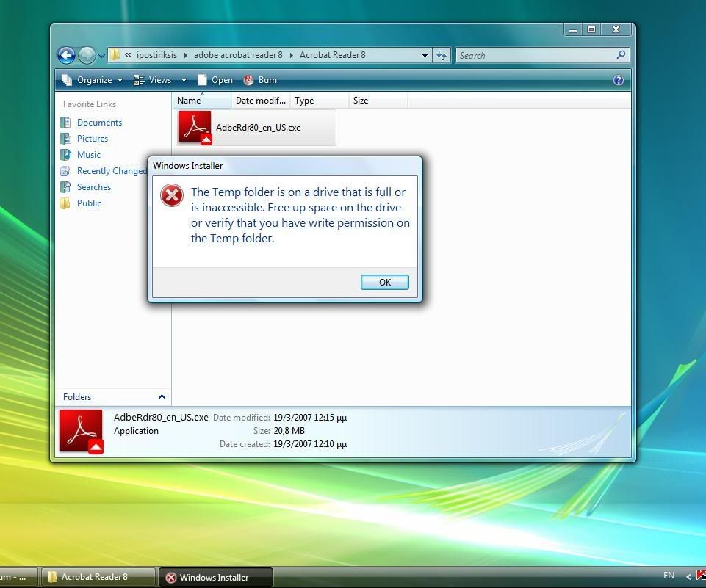This screenshot has width=706, height=588.
Task: Open the Music favorite link
Action: 88,155
